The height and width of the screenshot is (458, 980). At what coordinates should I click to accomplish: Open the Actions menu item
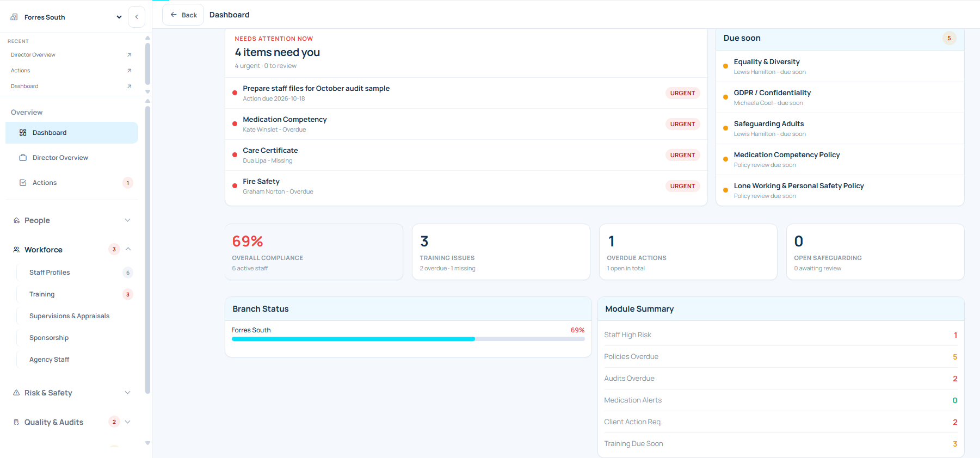pyautogui.click(x=72, y=183)
